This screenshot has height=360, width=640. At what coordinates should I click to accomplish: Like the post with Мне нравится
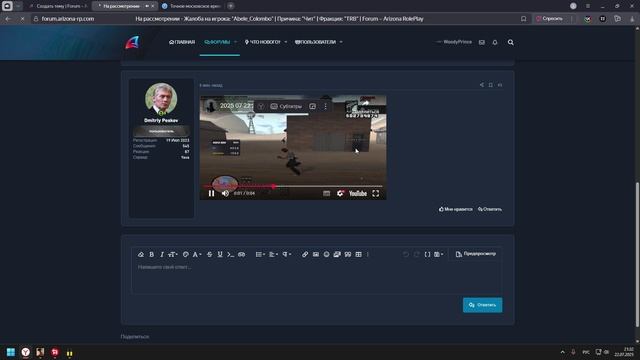click(456, 209)
